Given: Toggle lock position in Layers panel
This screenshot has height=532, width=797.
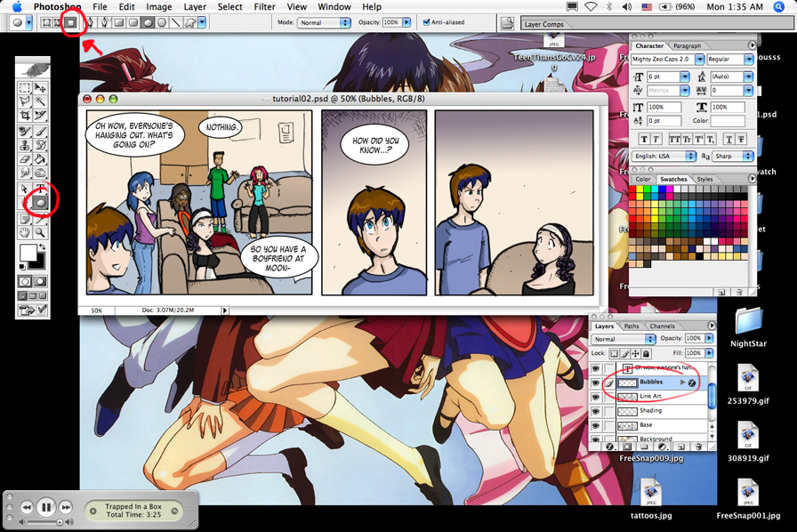Looking at the screenshot, I should click(635, 353).
